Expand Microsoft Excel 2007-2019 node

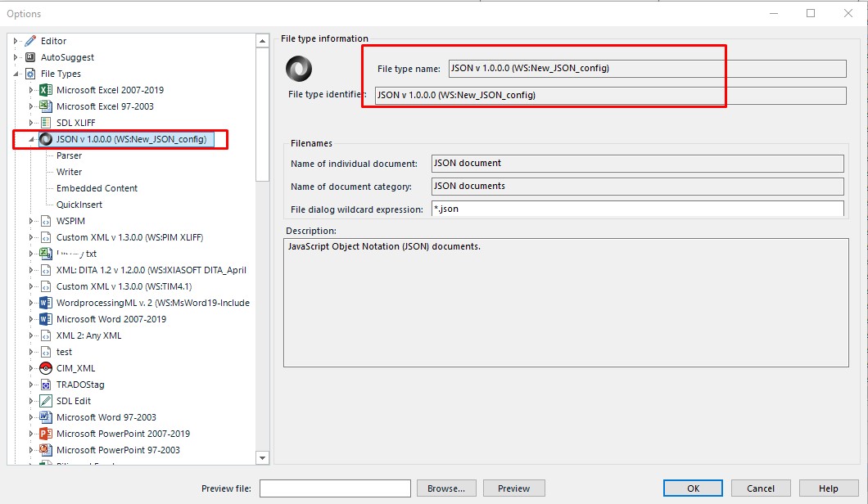[x=31, y=90]
